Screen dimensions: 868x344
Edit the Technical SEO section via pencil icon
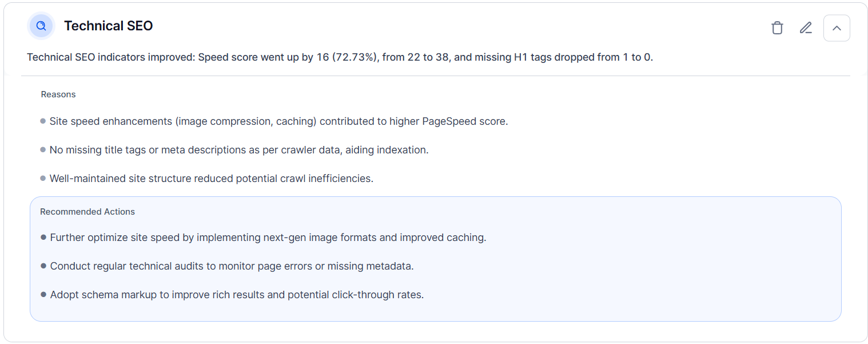[x=806, y=28]
